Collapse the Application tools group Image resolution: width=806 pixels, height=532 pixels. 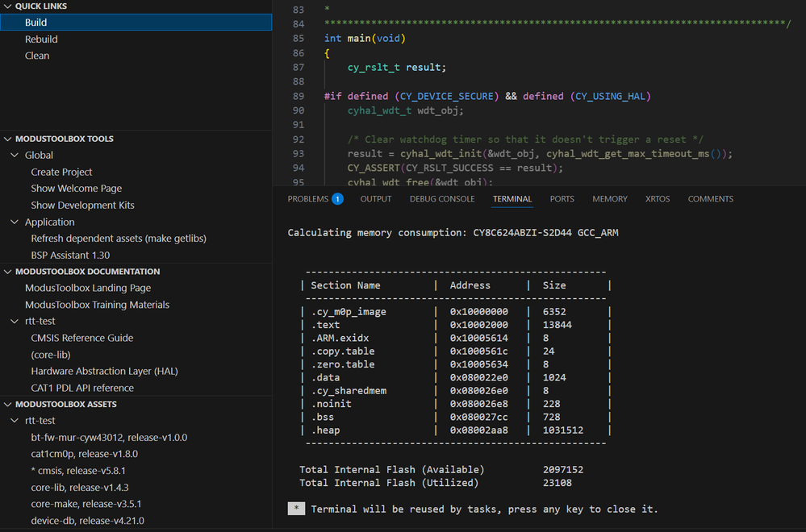15,222
